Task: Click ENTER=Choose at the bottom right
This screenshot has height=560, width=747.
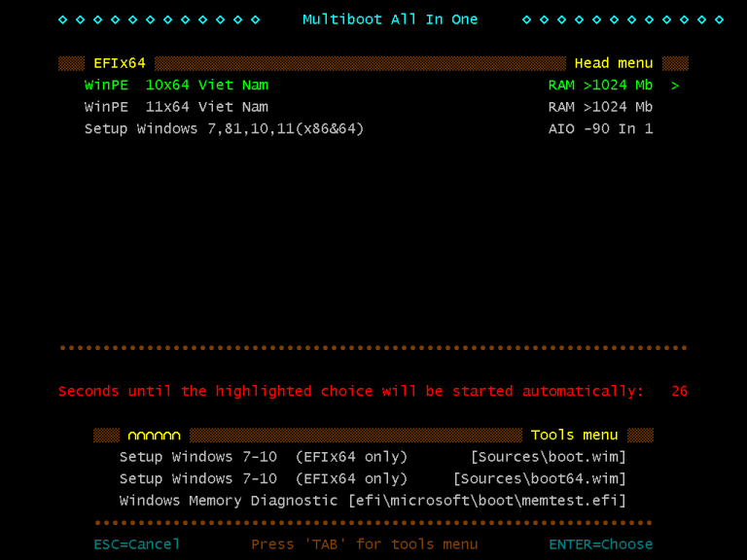Action: coord(600,544)
